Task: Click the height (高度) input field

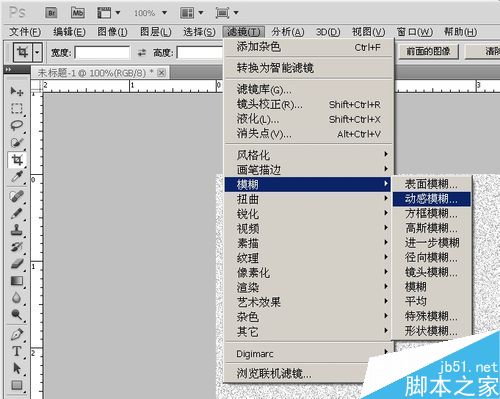Action: tap(200, 53)
